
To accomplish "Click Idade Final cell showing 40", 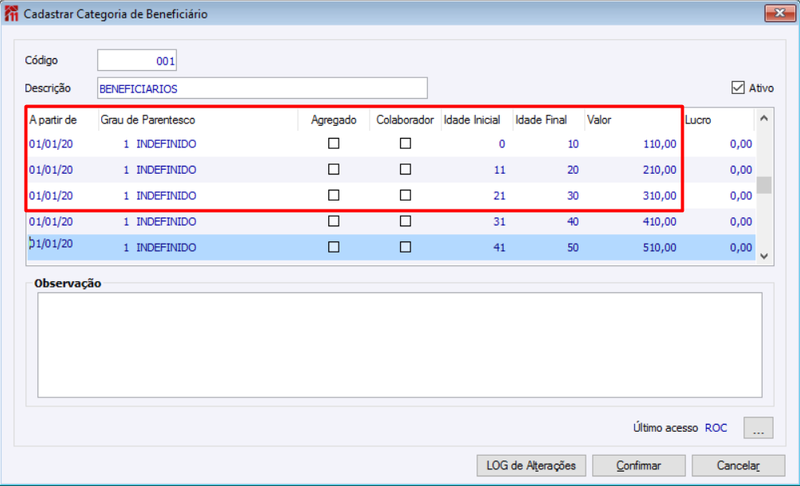I will click(x=573, y=222).
